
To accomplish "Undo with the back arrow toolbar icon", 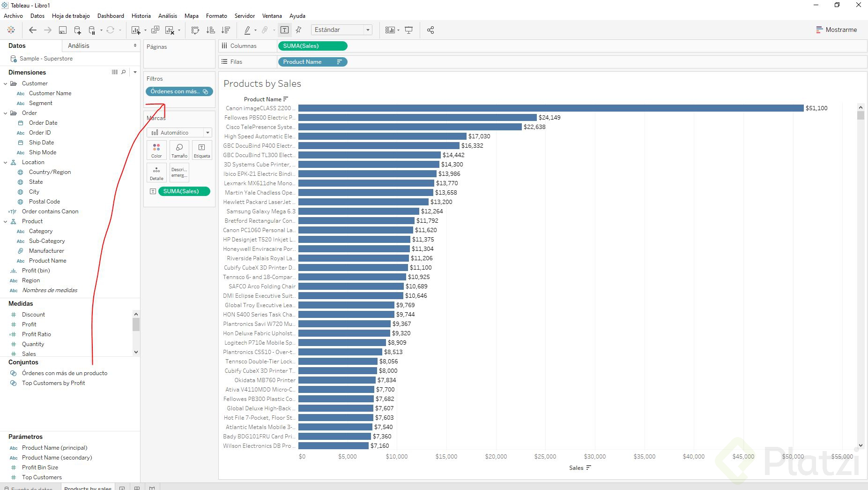I will pyautogui.click(x=33, y=30).
